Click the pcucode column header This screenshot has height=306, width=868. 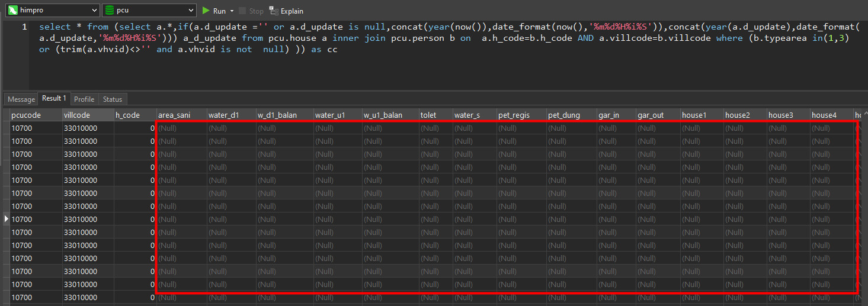(x=36, y=115)
